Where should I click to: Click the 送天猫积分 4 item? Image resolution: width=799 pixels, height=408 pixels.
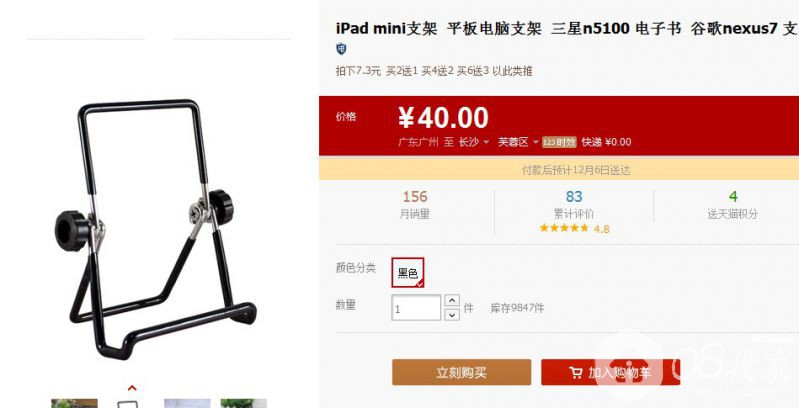[x=733, y=205]
